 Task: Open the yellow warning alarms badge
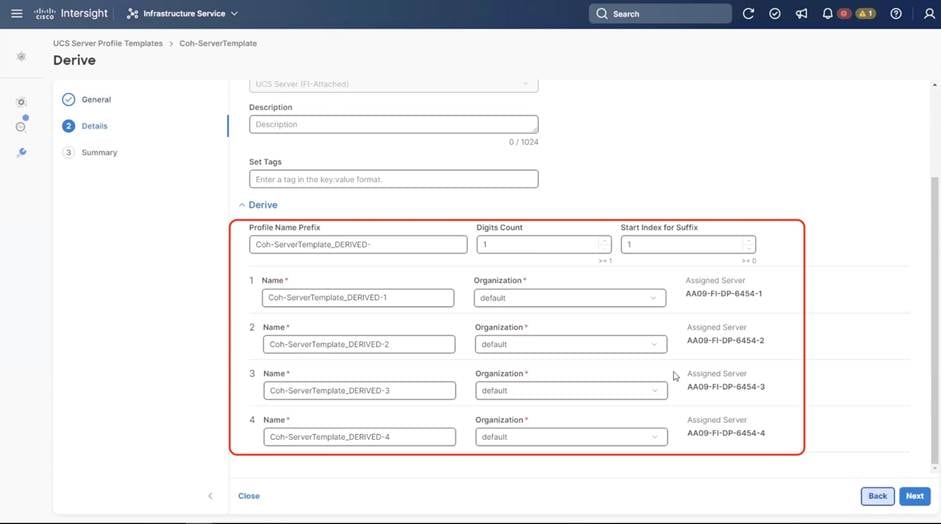pos(865,13)
